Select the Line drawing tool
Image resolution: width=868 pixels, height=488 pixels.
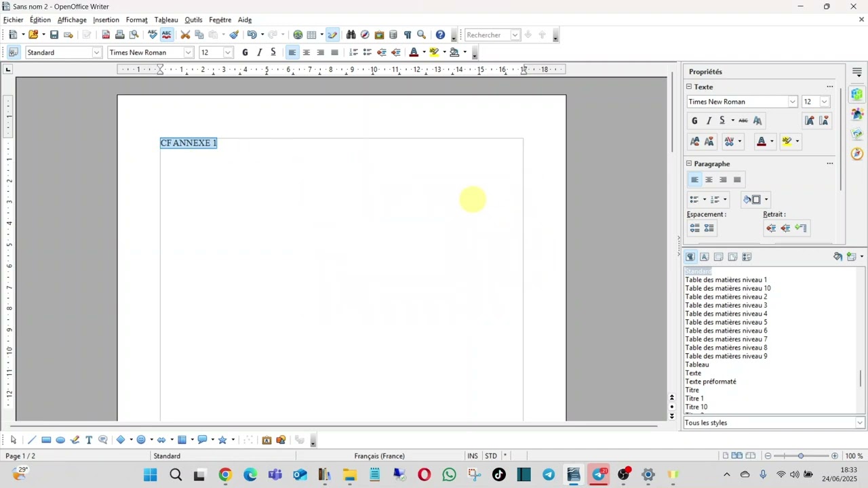32,440
